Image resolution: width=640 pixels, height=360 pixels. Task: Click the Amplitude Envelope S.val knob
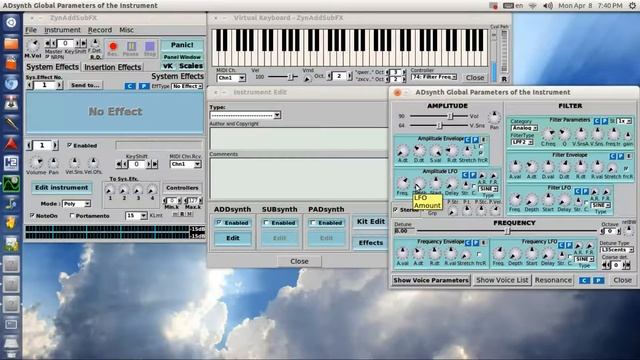(x=436, y=151)
